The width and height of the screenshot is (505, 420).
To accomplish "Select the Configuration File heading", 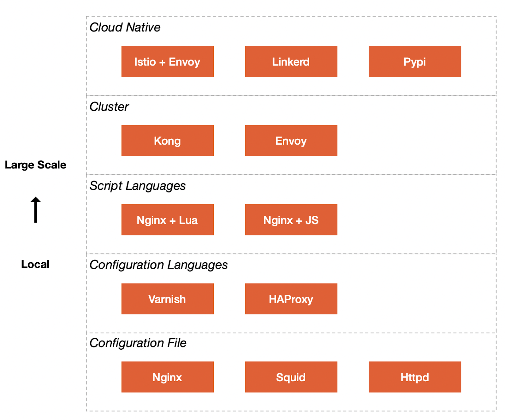I will (x=138, y=343).
